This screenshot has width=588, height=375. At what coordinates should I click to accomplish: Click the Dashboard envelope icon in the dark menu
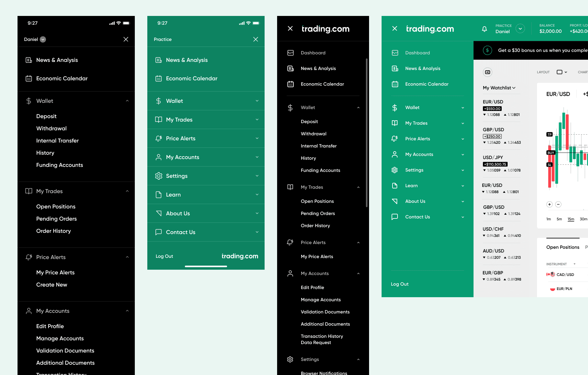[291, 52]
